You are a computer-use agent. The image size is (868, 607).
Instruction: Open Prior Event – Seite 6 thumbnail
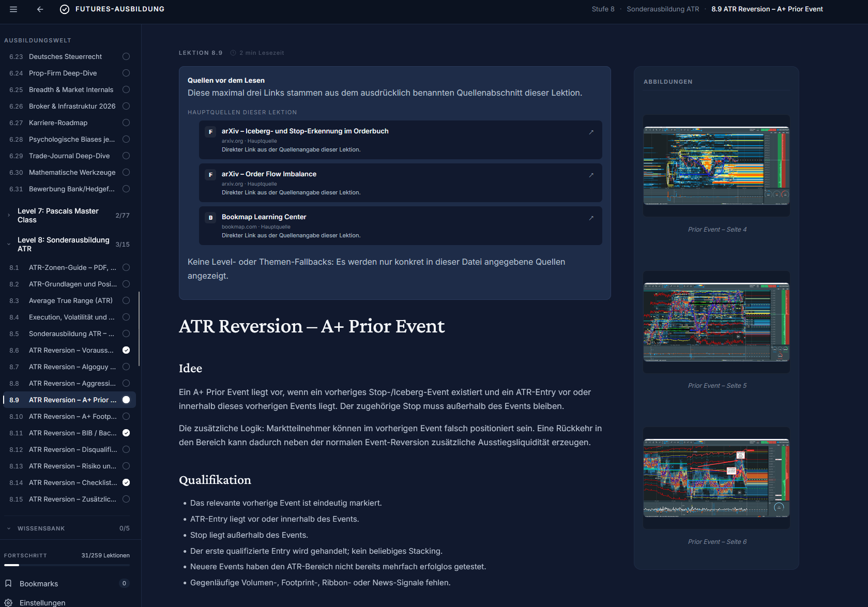[x=717, y=478]
